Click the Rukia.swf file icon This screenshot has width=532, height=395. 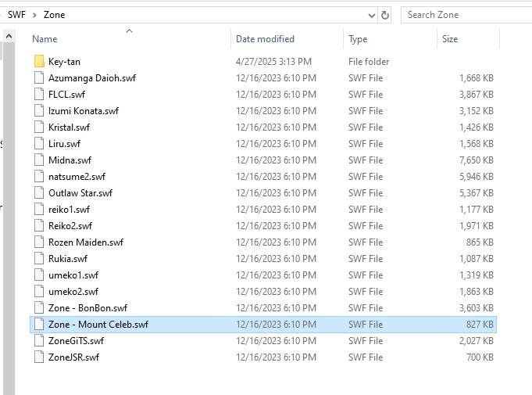(39, 259)
